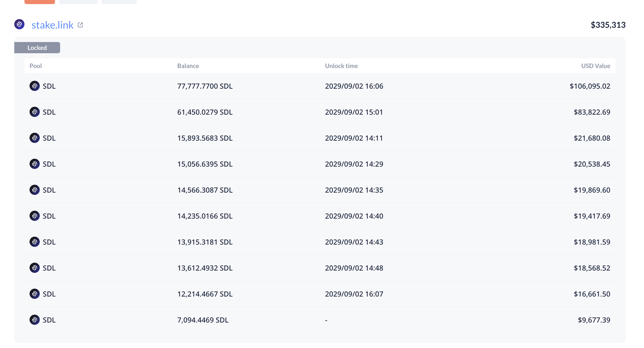Click the $19,417.69 USD value cell
644x348 pixels.
(592, 216)
